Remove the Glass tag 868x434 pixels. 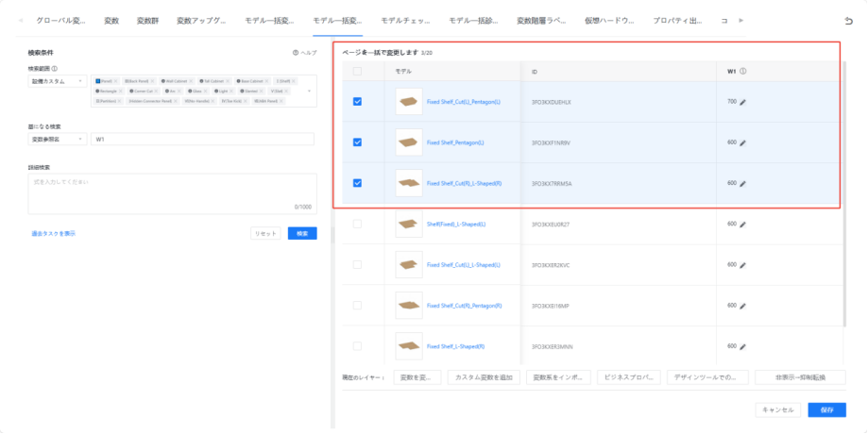click(x=205, y=92)
